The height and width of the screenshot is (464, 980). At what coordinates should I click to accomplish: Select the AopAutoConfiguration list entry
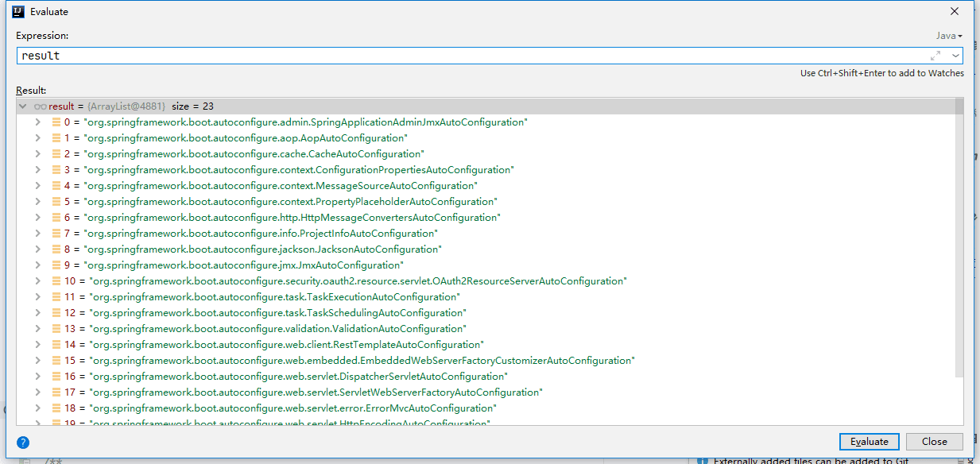(x=246, y=138)
